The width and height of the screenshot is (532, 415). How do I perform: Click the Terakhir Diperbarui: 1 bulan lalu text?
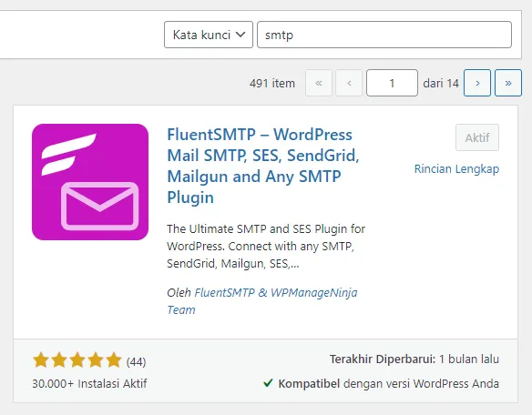point(414,359)
